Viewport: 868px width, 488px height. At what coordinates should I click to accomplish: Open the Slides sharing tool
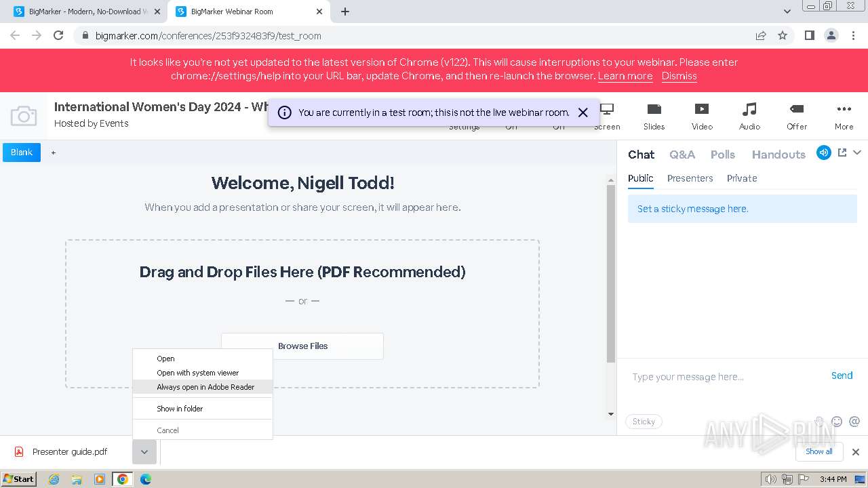tap(654, 117)
